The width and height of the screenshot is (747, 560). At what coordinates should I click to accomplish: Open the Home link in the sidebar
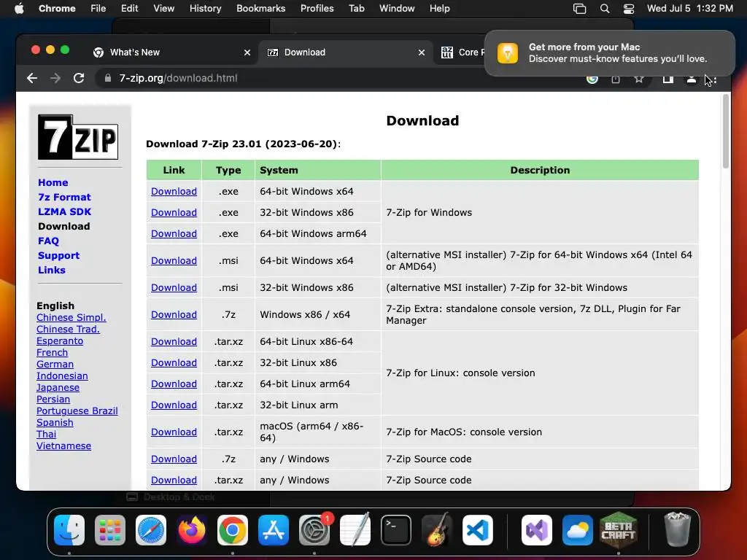tap(53, 182)
